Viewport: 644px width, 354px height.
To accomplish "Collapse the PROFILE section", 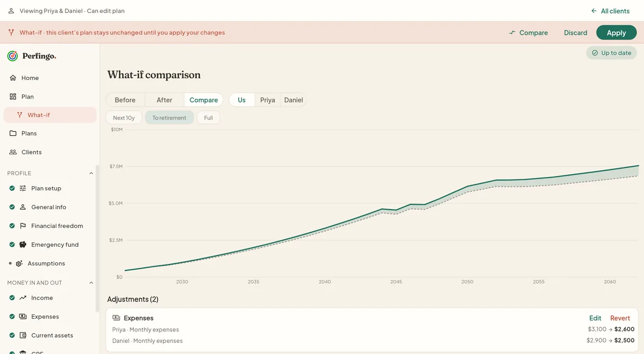I will pos(91,173).
